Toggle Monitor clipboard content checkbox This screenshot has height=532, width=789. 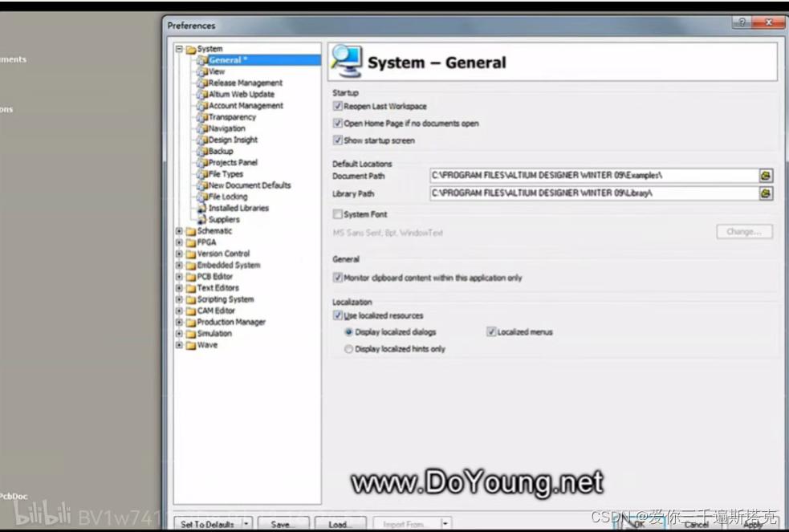point(338,278)
